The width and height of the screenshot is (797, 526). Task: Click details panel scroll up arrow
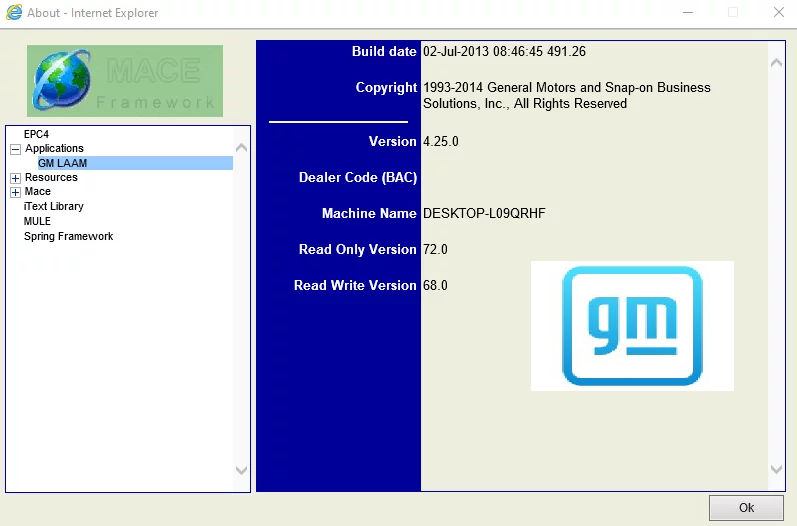(776, 62)
